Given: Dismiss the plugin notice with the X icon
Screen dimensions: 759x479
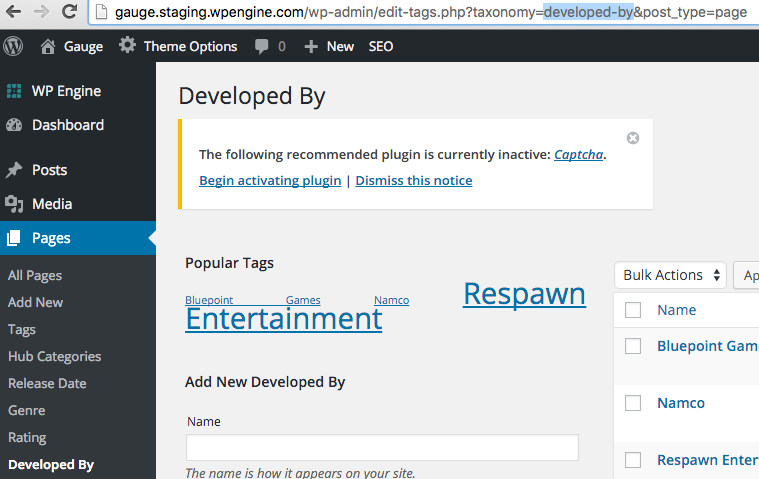Looking at the screenshot, I should point(633,138).
